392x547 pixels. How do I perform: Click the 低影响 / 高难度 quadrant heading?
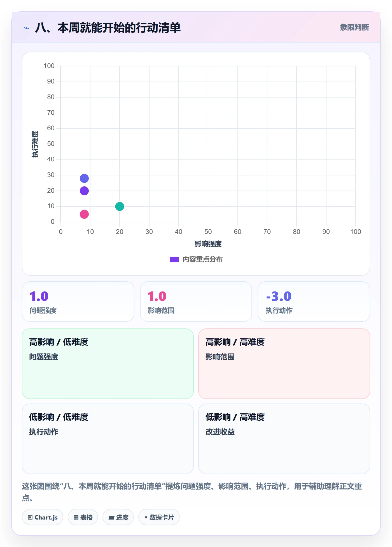(235, 417)
